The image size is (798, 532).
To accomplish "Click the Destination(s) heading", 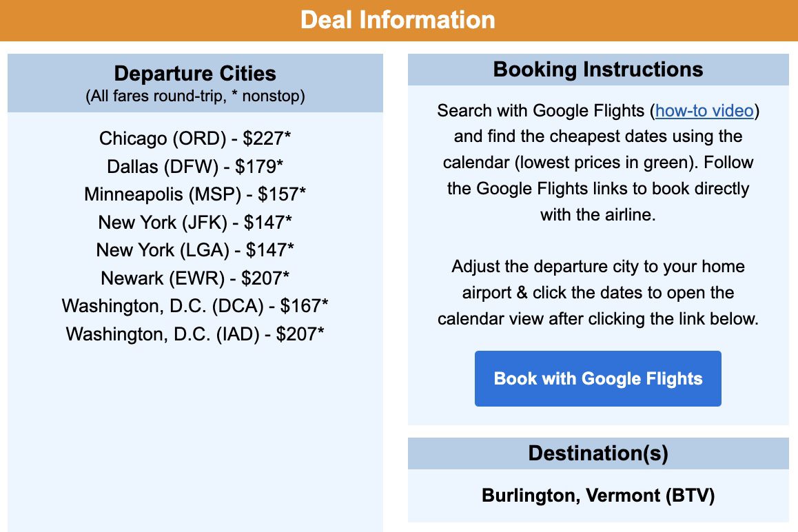I will click(x=598, y=453).
